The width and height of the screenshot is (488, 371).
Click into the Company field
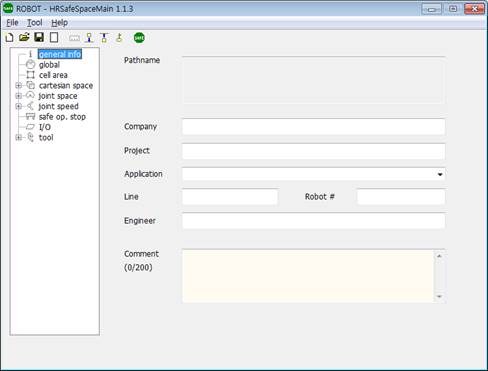pos(313,127)
